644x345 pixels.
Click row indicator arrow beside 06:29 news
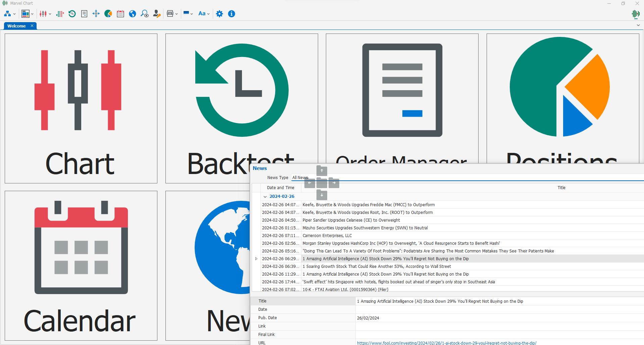(256, 259)
